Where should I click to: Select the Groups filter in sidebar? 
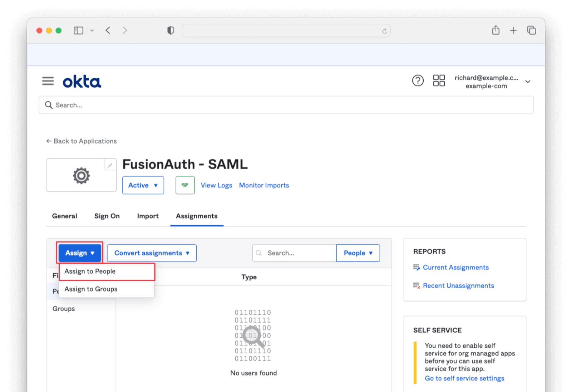tap(64, 309)
